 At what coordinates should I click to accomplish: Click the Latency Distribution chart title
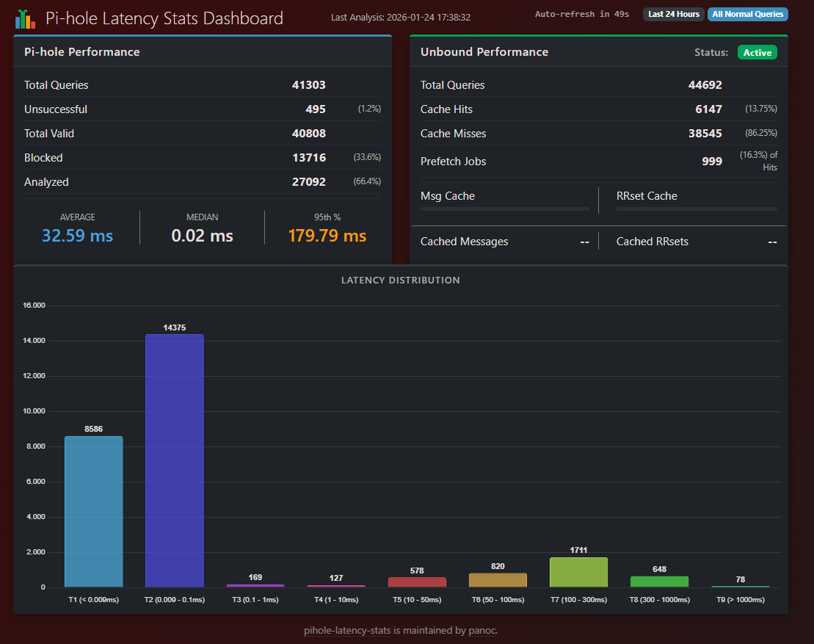400,281
